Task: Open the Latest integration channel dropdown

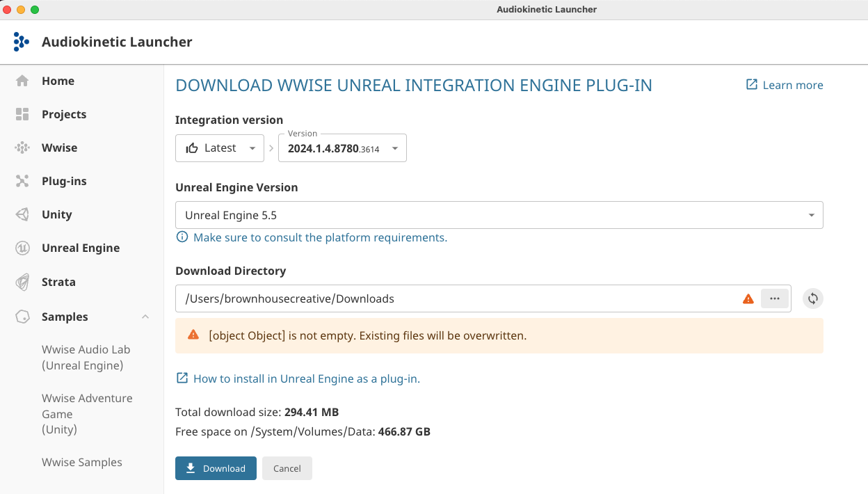Action: click(220, 148)
